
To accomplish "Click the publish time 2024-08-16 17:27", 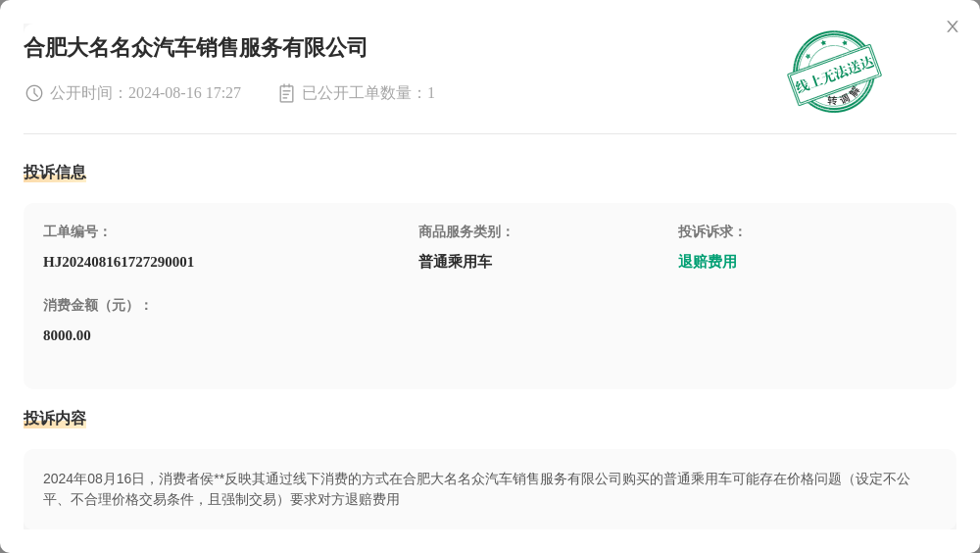I will pos(184,93).
